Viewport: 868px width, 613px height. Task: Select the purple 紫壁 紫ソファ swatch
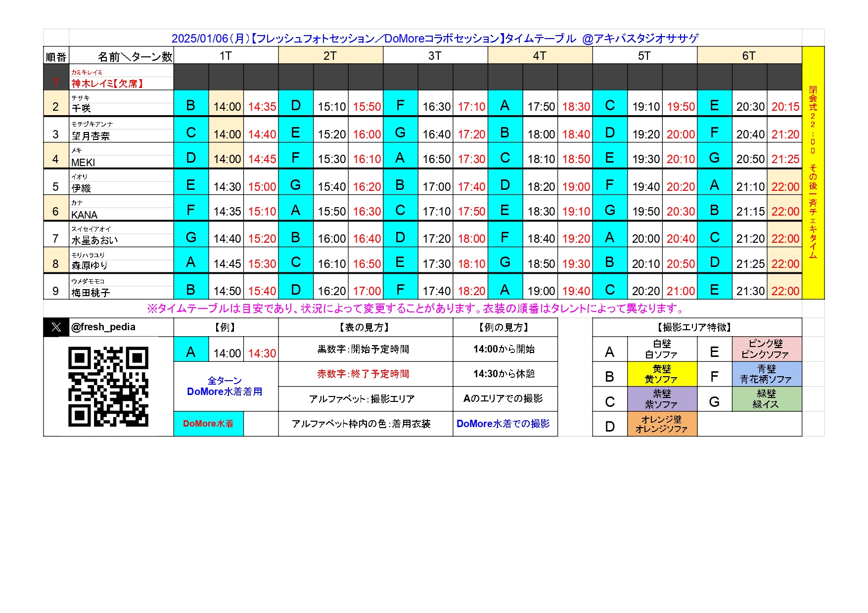662,399
